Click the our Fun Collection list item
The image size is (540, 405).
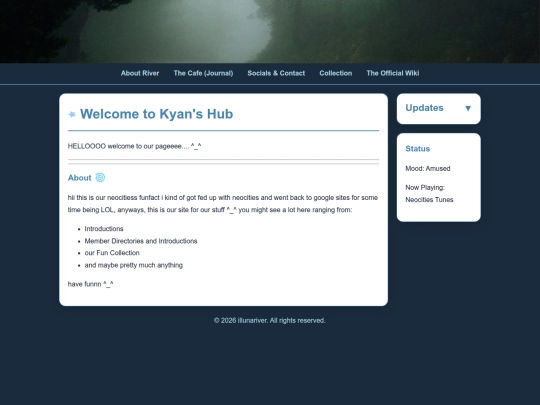click(x=112, y=253)
